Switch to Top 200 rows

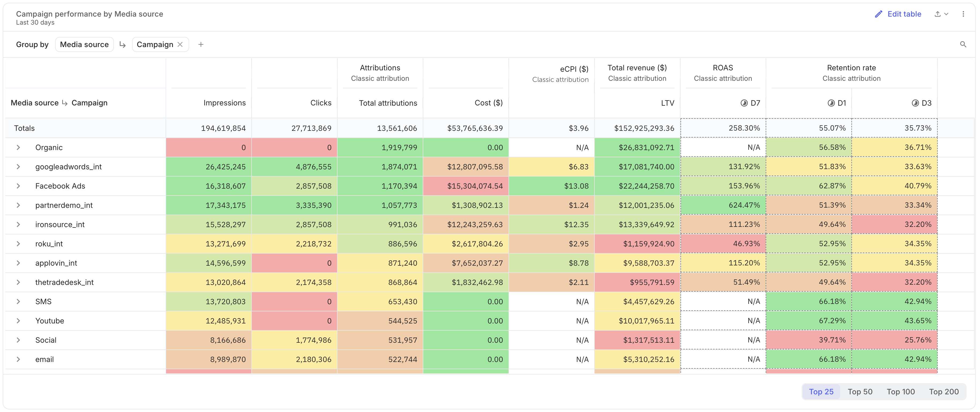pos(944,391)
